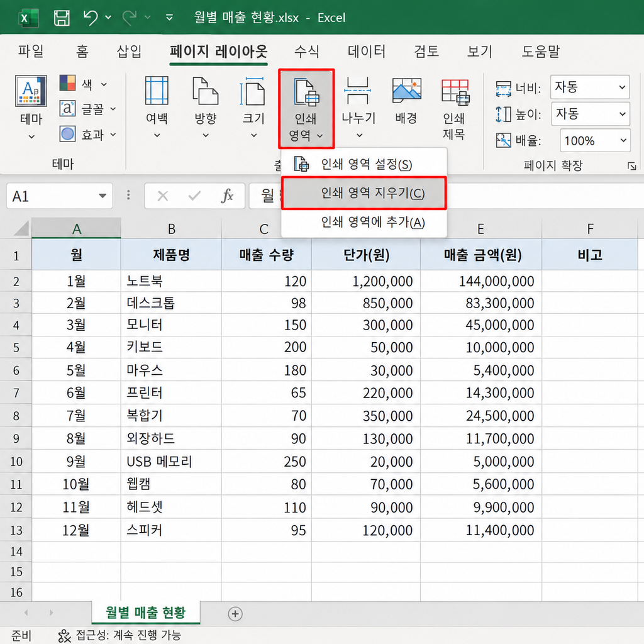Viewport: 644px width, 644px height.
Task: Click the 제품명 header cell
Action: tap(171, 255)
